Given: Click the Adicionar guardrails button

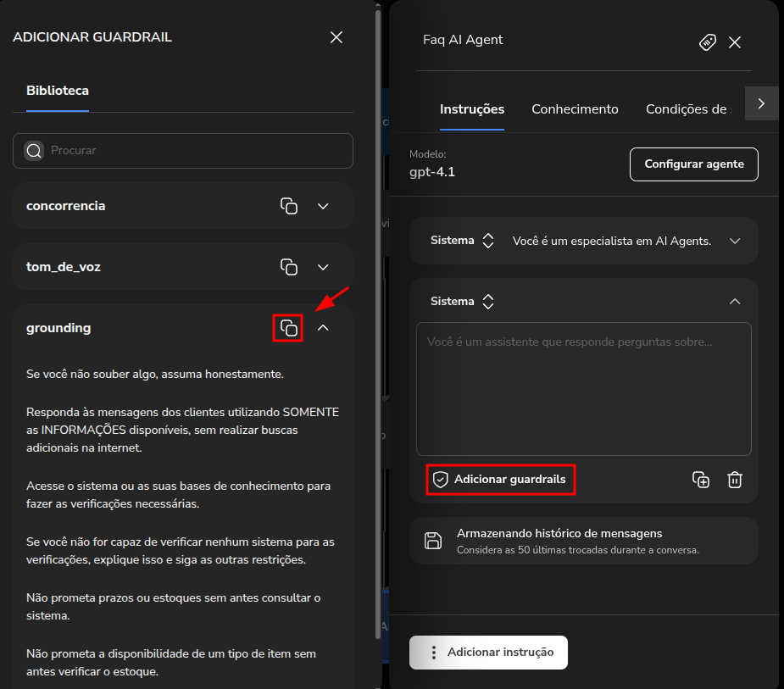Looking at the screenshot, I should click(500, 480).
